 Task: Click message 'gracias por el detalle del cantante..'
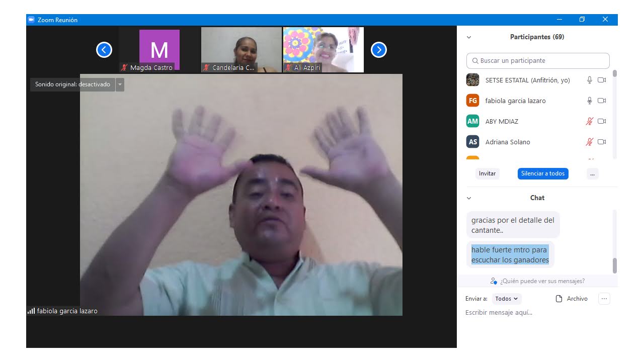[x=513, y=225]
